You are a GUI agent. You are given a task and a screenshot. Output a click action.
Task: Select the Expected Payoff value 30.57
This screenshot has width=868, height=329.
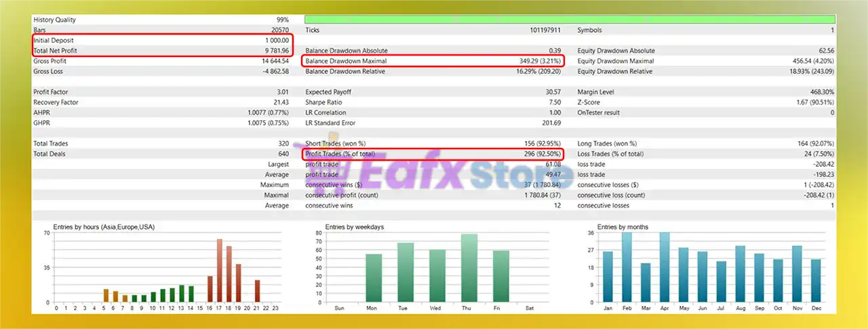click(x=553, y=92)
